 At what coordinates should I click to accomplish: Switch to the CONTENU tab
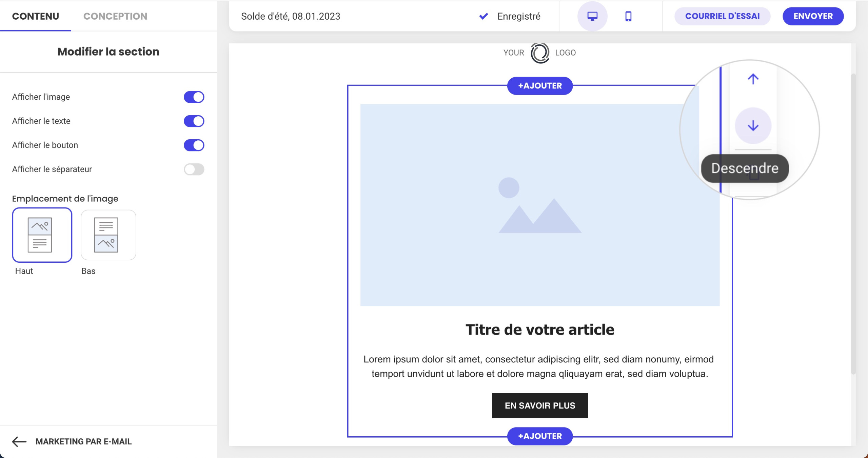click(36, 16)
